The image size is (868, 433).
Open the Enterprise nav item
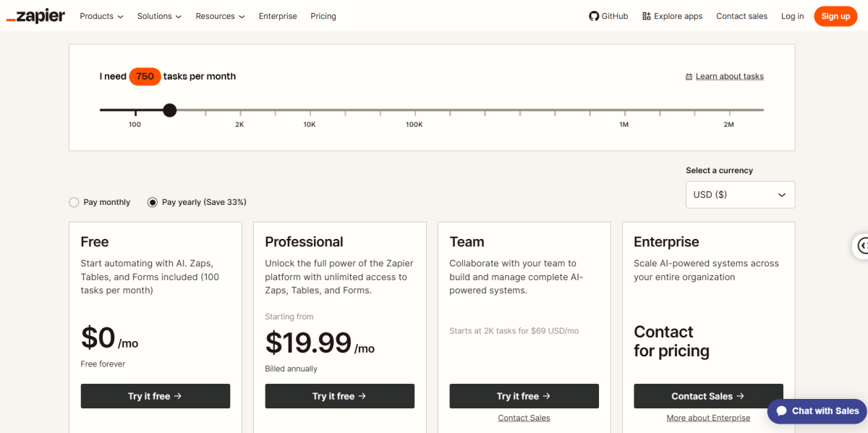pyautogui.click(x=278, y=16)
